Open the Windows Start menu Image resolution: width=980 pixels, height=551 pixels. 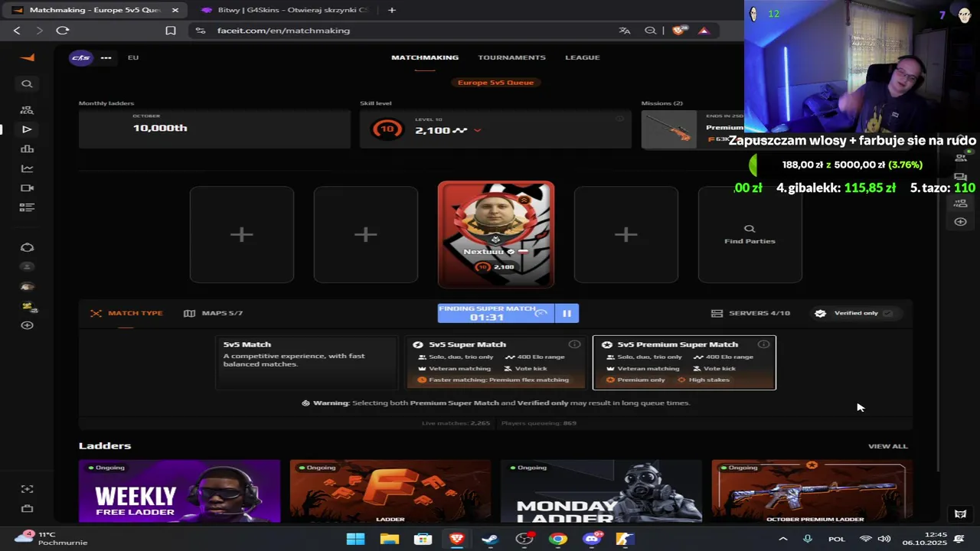pyautogui.click(x=355, y=539)
